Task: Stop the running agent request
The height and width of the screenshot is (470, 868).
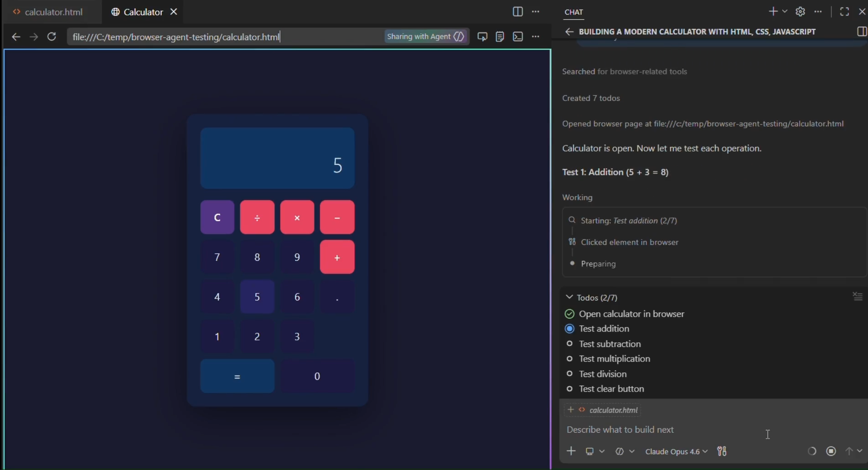Action: pyautogui.click(x=831, y=451)
